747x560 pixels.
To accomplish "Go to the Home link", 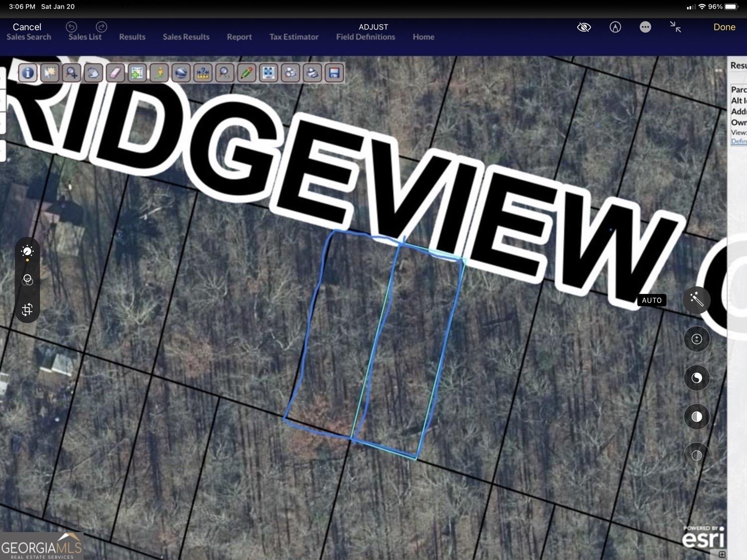I will pos(423,37).
